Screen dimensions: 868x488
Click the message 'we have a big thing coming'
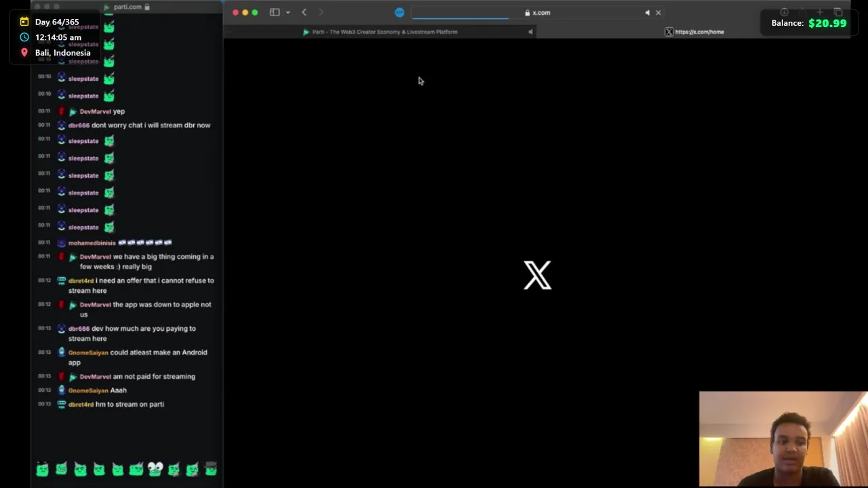[146, 262]
